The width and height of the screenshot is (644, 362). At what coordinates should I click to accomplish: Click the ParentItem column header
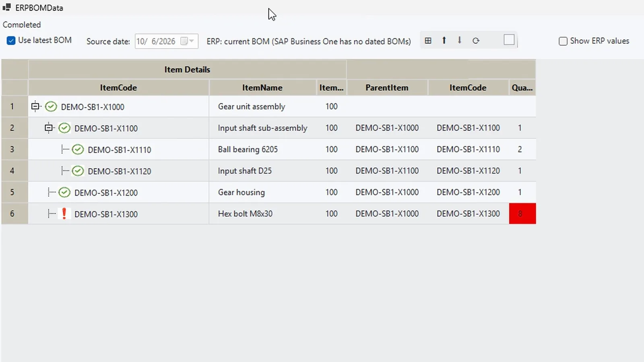(387, 88)
